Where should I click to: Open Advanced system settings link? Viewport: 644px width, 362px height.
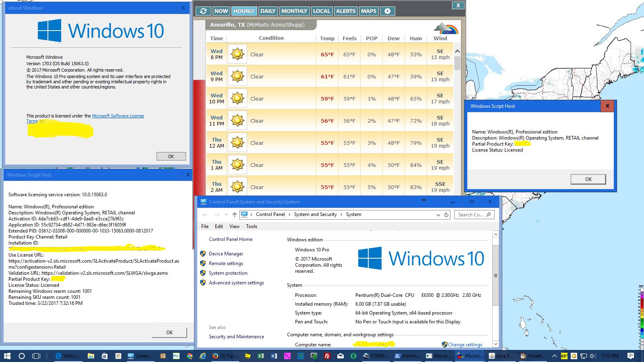coord(236,283)
